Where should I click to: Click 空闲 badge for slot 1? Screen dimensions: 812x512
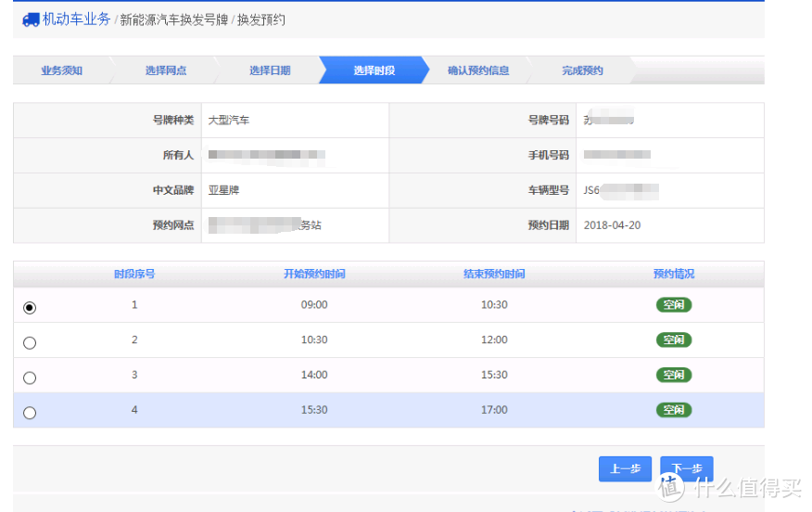(674, 305)
